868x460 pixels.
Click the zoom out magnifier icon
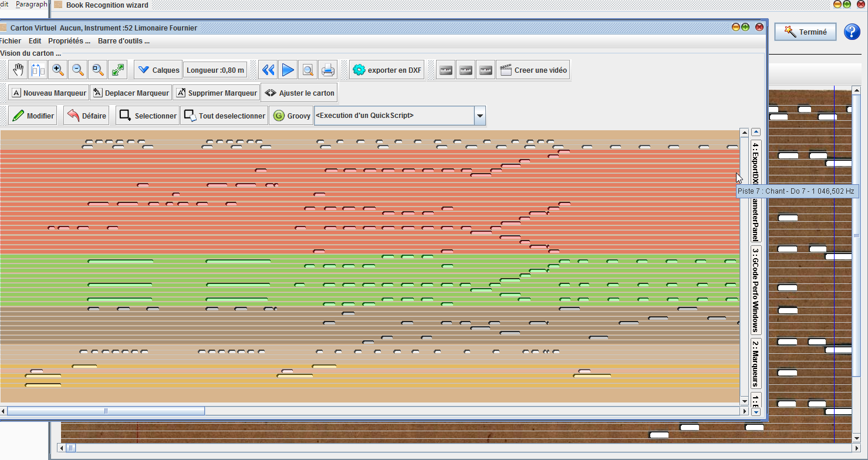pos(77,70)
